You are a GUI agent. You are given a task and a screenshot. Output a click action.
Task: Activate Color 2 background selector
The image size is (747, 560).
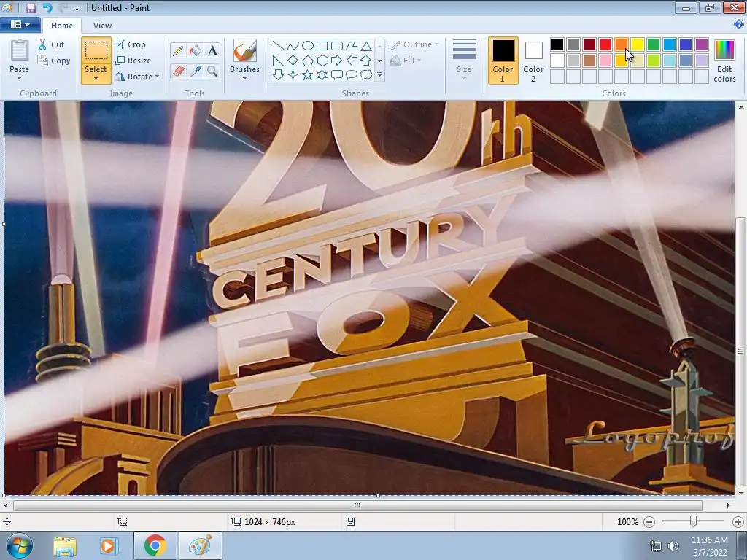(533, 61)
